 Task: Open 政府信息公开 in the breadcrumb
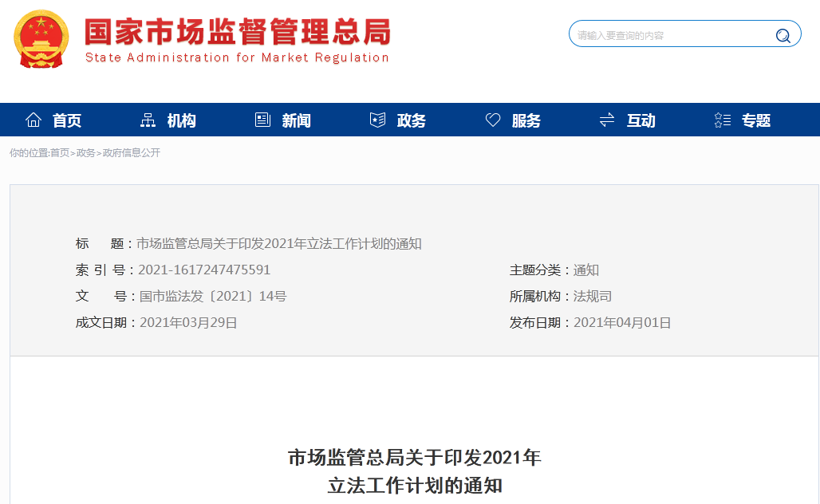[x=132, y=153]
